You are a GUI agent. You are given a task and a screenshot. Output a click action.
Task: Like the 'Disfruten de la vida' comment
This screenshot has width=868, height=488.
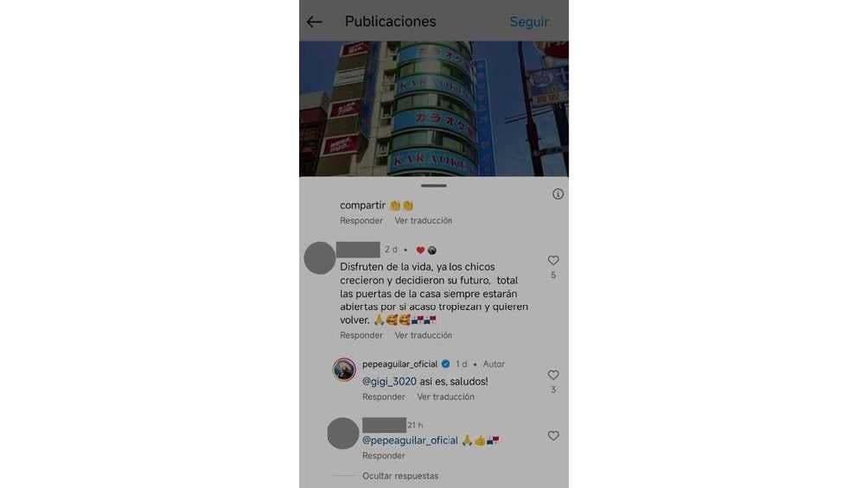click(553, 260)
